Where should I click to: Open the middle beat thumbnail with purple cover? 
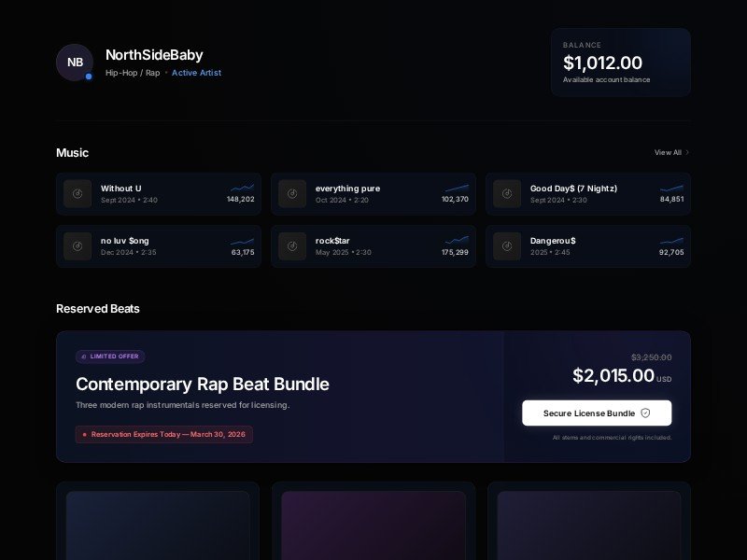click(373, 525)
